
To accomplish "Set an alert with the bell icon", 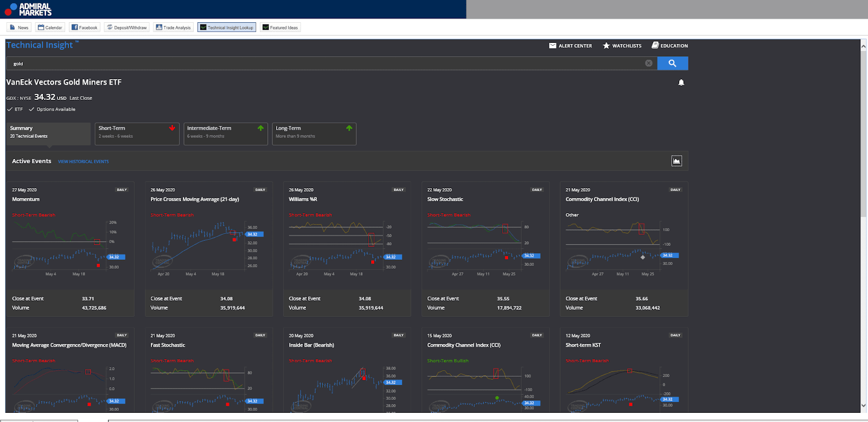I will coord(681,82).
